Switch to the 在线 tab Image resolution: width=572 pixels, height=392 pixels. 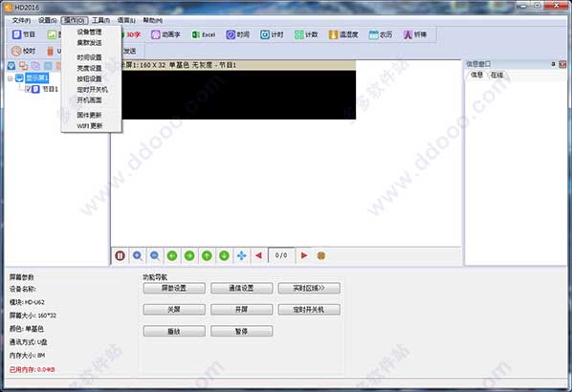[x=496, y=76]
